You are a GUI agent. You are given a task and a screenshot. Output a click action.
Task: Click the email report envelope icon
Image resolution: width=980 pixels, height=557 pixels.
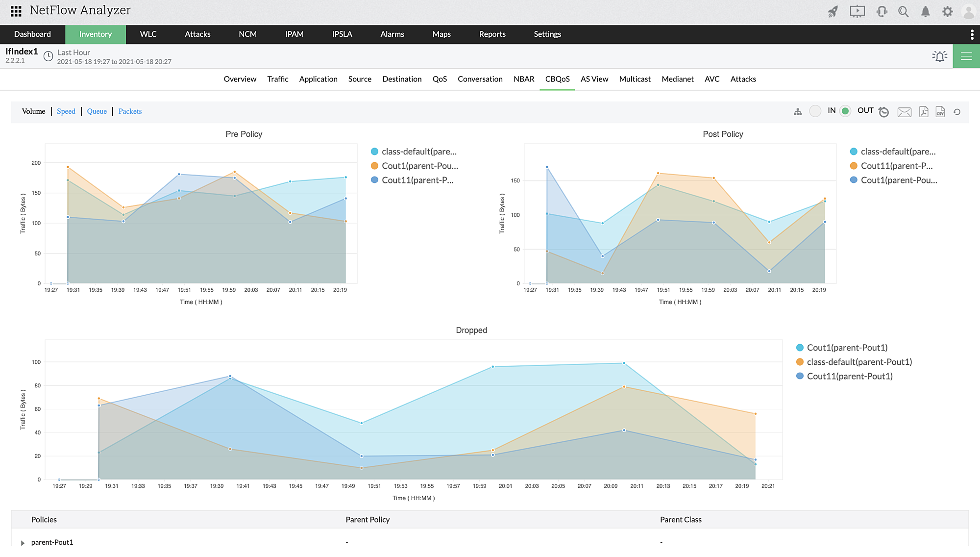click(x=904, y=112)
